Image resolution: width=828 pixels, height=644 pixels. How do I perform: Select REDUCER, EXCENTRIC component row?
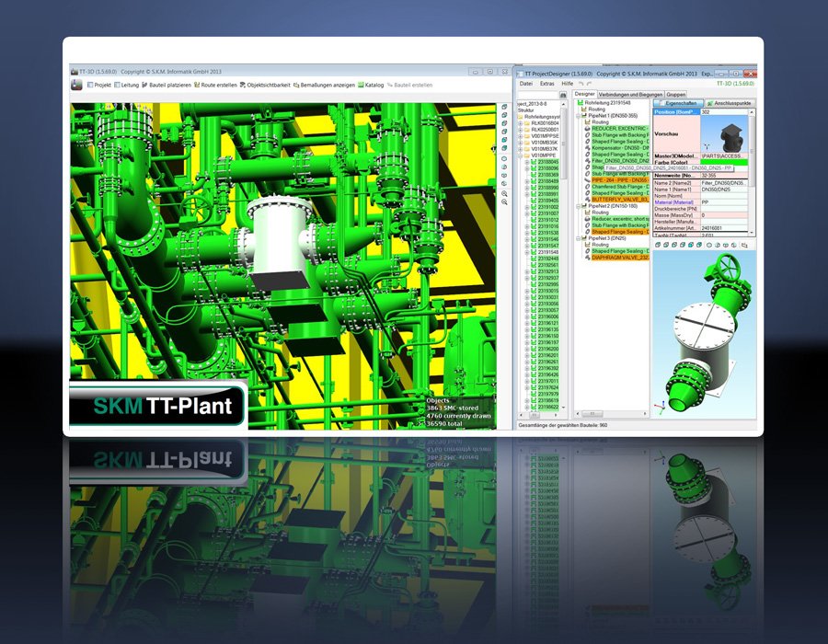click(620, 128)
